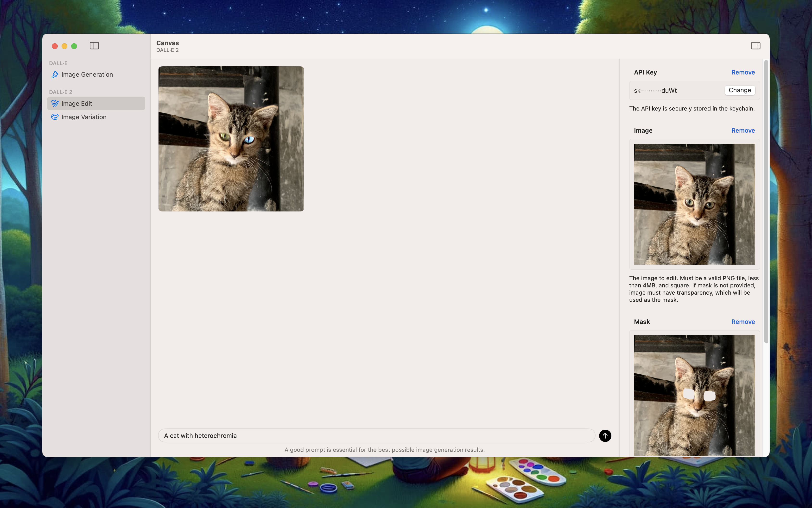Click the Image Variation palette icon
Image resolution: width=812 pixels, height=508 pixels.
(x=55, y=117)
